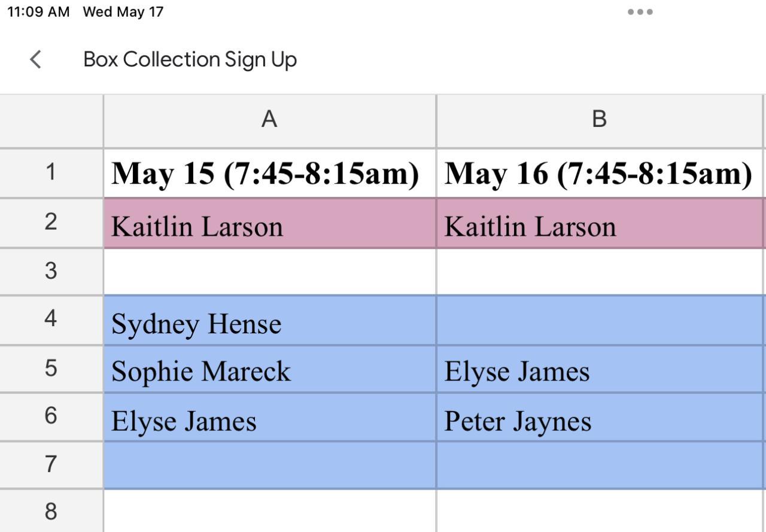Select Kaitlin Larson cell in column A
766x532 pixels.
[x=197, y=226]
